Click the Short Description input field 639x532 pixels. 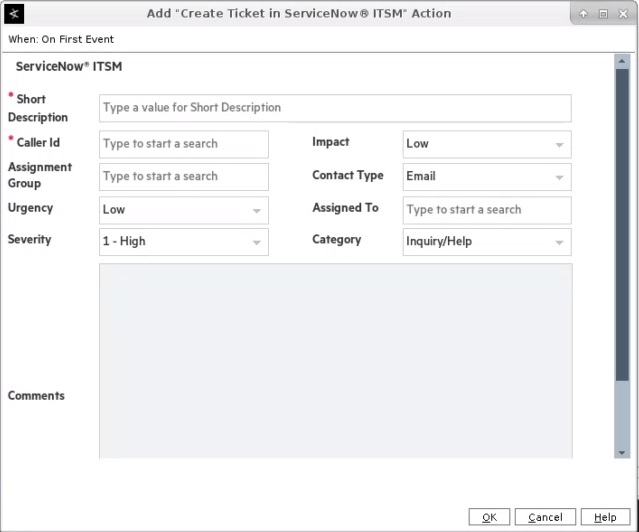[335, 108]
